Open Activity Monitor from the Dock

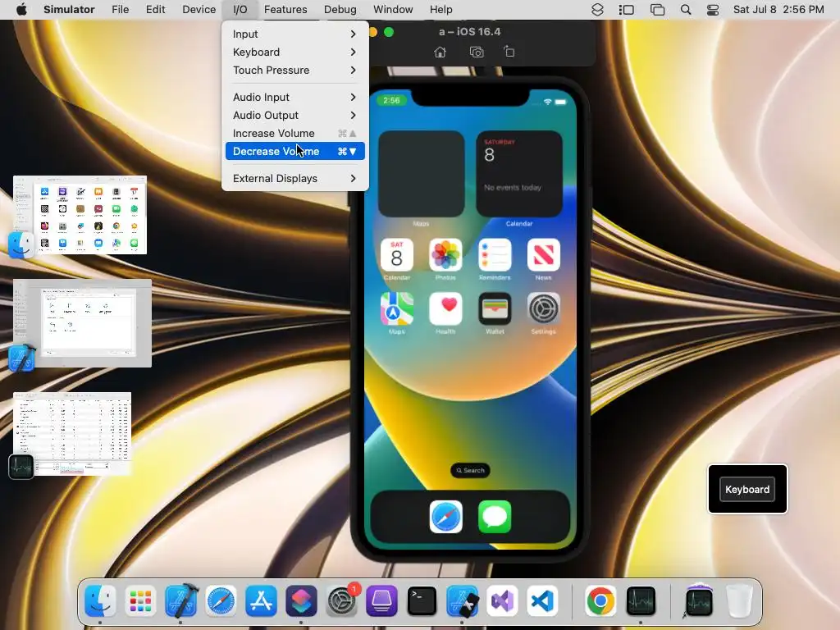point(641,600)
